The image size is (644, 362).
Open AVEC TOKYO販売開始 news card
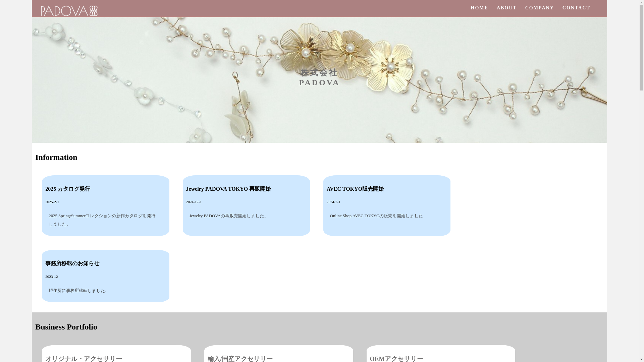387,205
